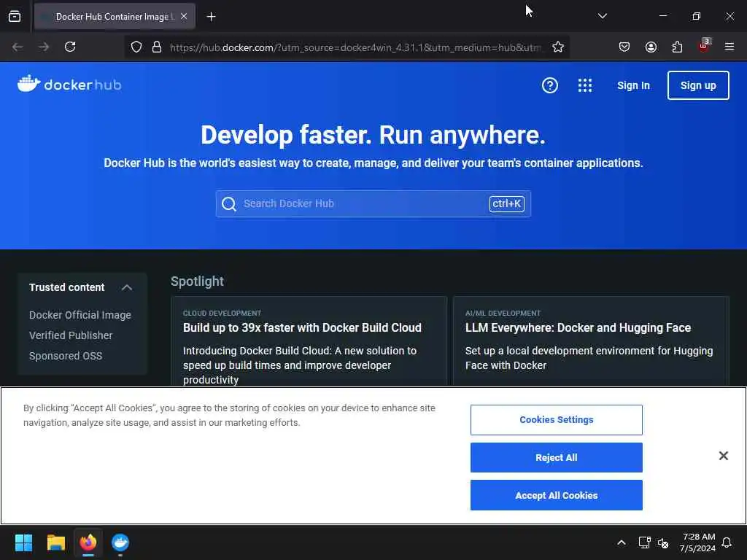Click the CLOUD DEVELOPMENT label
747x560 pixels.
tap(222, 313)
